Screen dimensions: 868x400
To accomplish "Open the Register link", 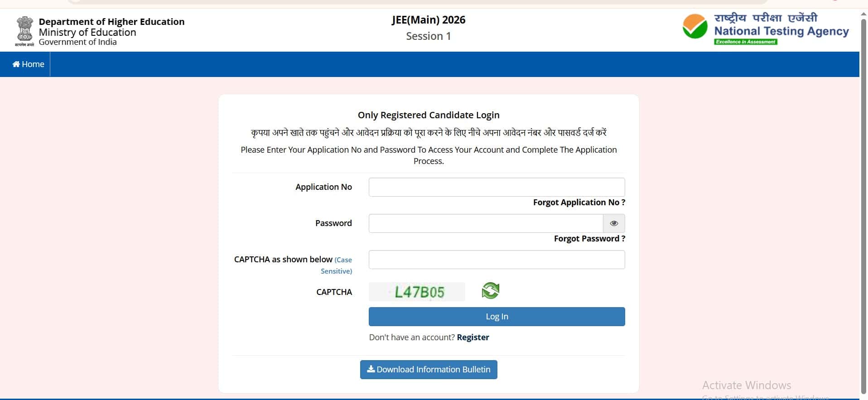I will [x=473, y=337].
